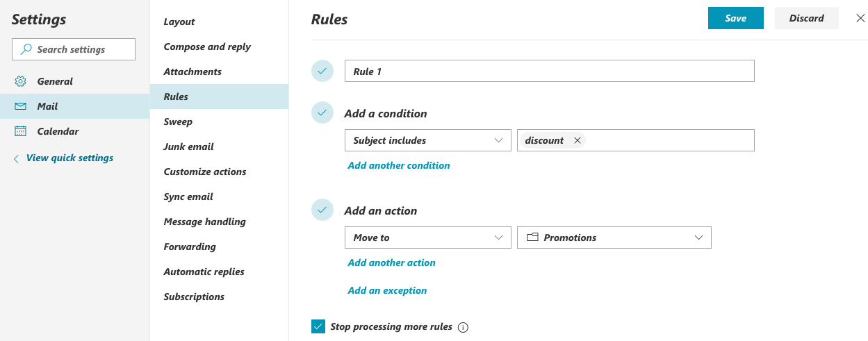Click the info icon beside Stop processing

point(464,327)
